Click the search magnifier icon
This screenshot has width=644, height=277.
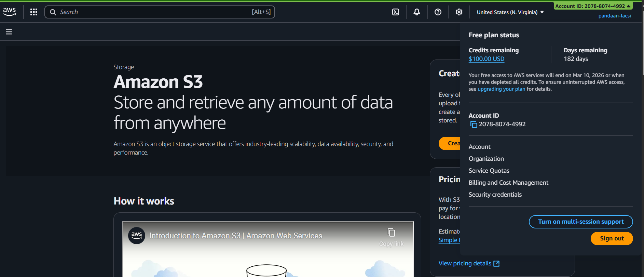tap(53, 12)
